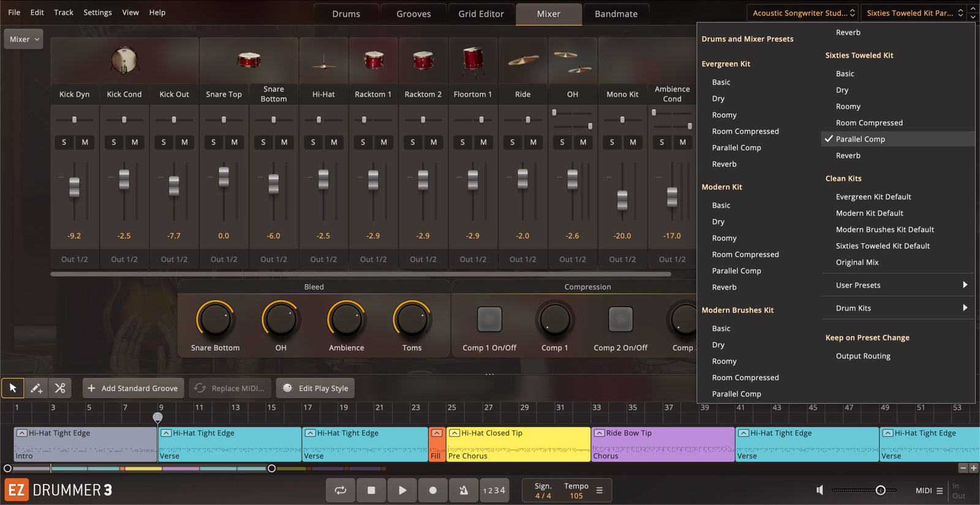
Task: Mute the Hi-Hat channel
Action: click(x=334, y=142)
